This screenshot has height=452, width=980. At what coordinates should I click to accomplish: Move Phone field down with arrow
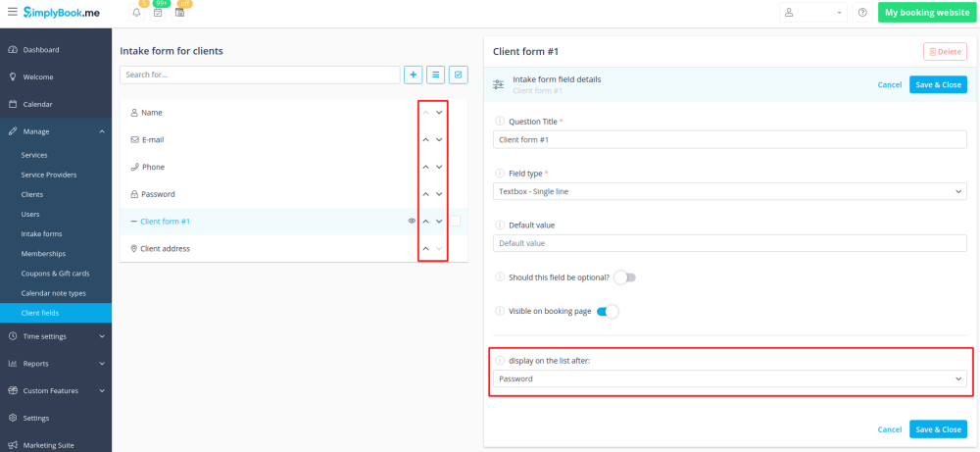(439, 168)
